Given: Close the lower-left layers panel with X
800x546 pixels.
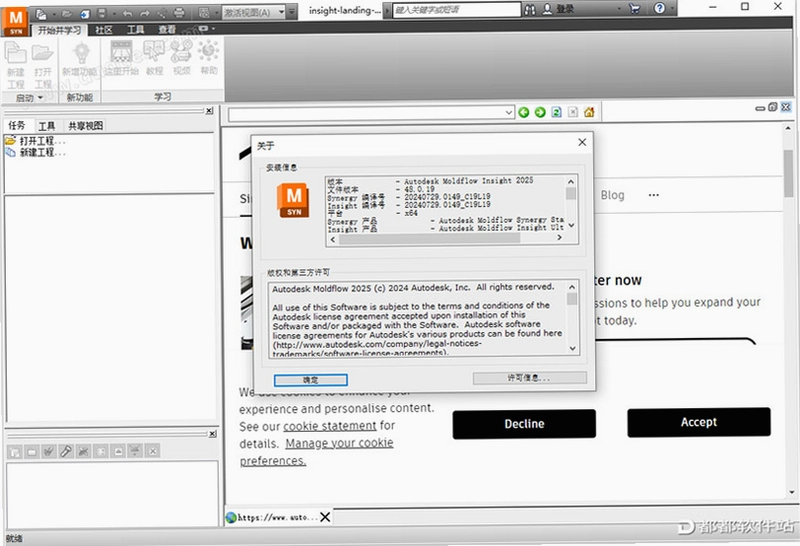Looking at the screenshot, I should point(213,434).
